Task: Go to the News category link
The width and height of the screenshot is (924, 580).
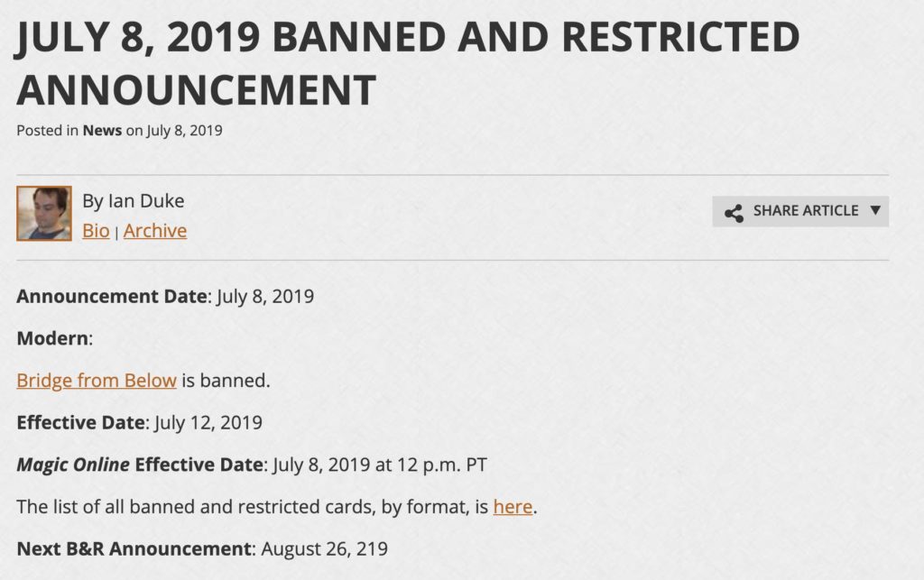Action: [102, 130]
